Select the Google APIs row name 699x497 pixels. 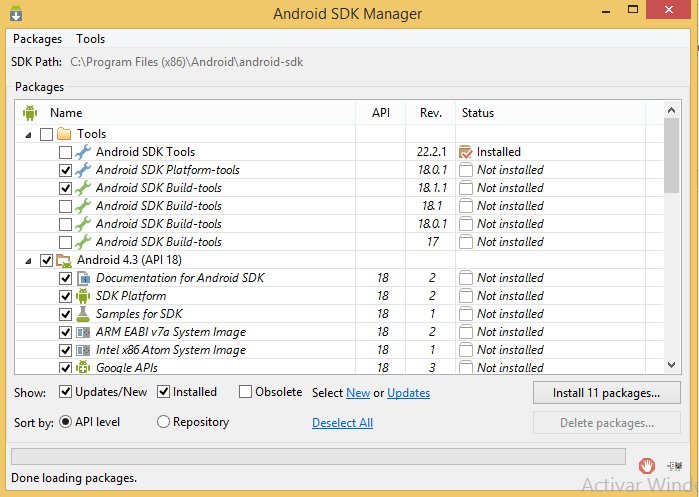(x=127, y=368)
